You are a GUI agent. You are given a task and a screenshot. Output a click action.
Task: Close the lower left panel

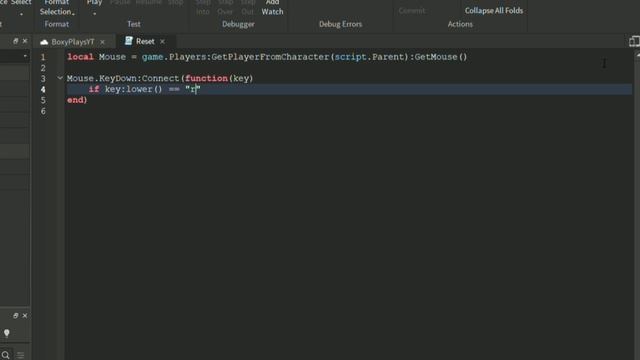click(x=25, y=316)
